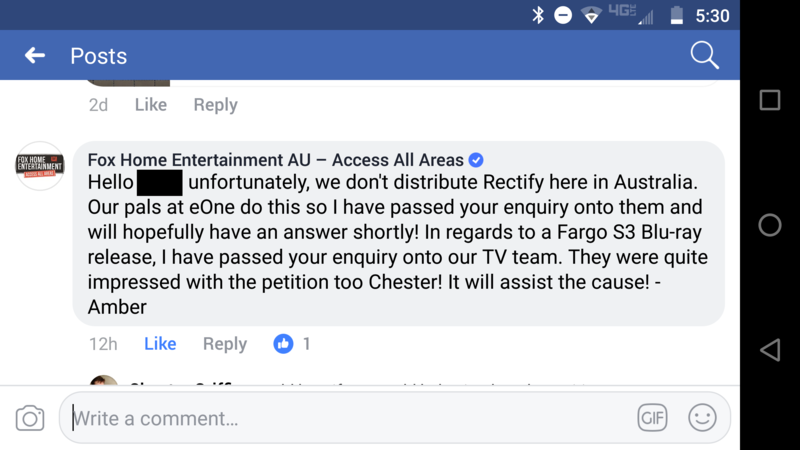
Task: Open the partially visible commenter avatar
Action: click(x=104, y=383)
